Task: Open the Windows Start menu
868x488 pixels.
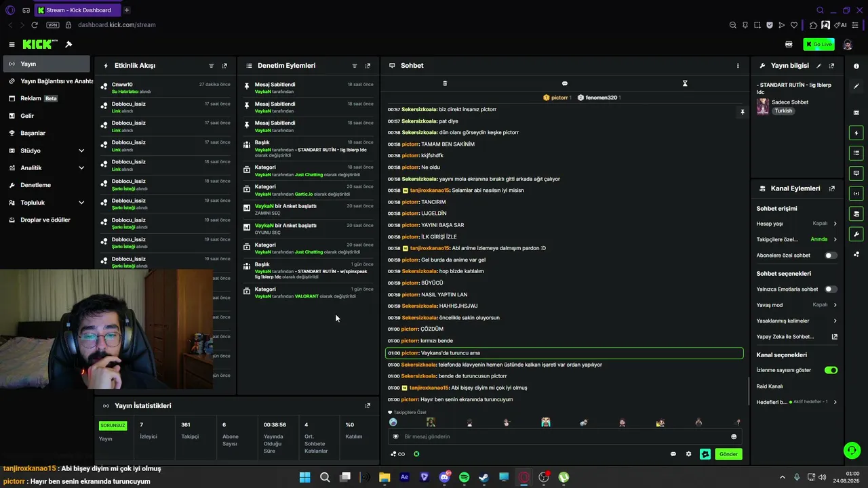Action: coord(305,477)
